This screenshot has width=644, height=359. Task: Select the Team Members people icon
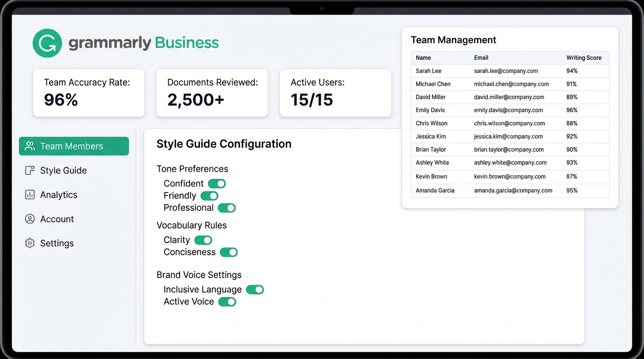[29, 146]
